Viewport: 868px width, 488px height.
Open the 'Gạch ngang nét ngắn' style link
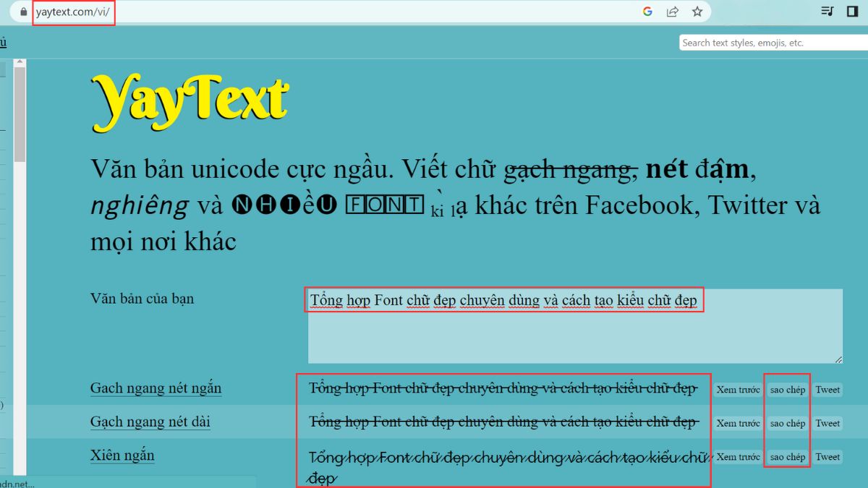pos(155,388)
